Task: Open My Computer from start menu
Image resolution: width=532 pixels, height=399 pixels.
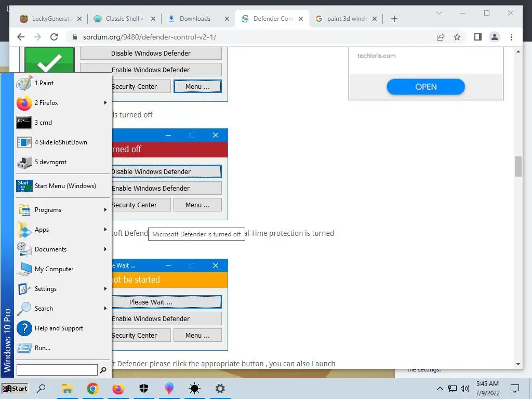Action: (63, 269)
